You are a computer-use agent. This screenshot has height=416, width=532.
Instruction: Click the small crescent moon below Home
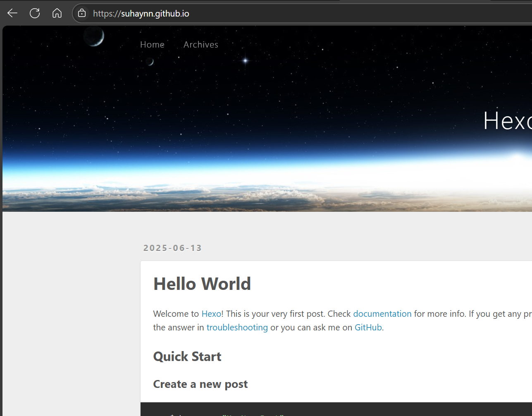[x=150, y=62]
